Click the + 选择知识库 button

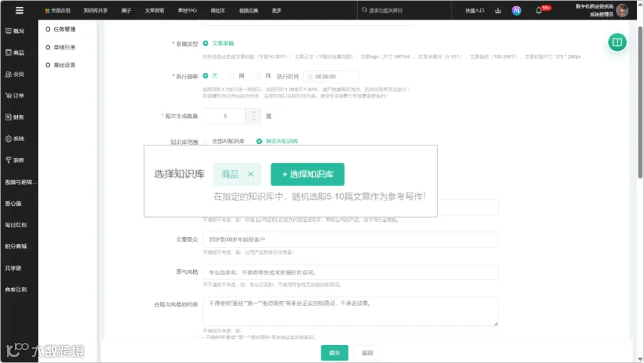coord(307,174)
